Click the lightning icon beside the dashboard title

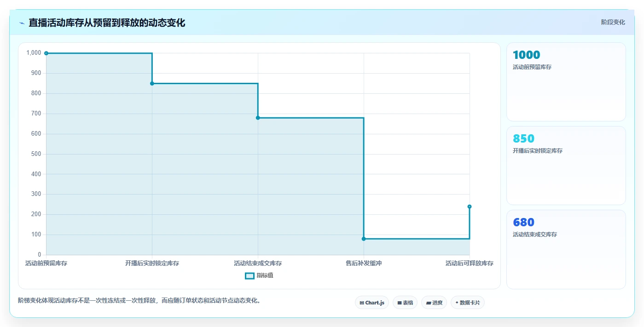[x=22, y=23]
